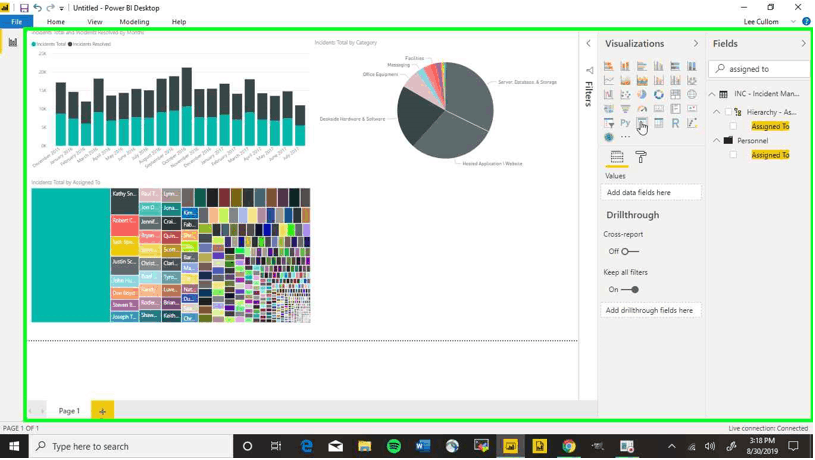Open the import custom visual ellipsis

click(x=625, y=137)
